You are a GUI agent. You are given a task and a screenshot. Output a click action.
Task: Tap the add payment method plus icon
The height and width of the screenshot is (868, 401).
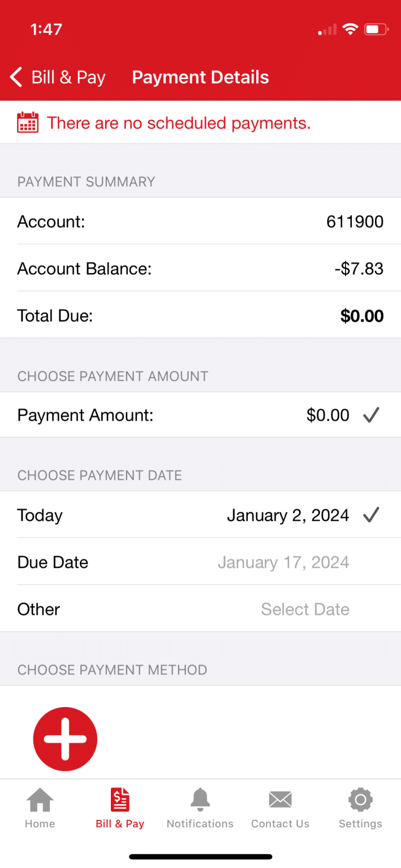pyautogui.click(x=65, y=739)
